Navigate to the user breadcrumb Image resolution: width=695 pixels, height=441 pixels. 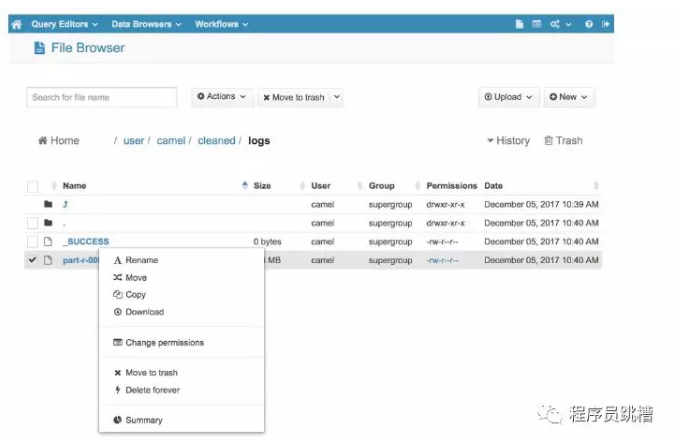[x=133, y=140]
